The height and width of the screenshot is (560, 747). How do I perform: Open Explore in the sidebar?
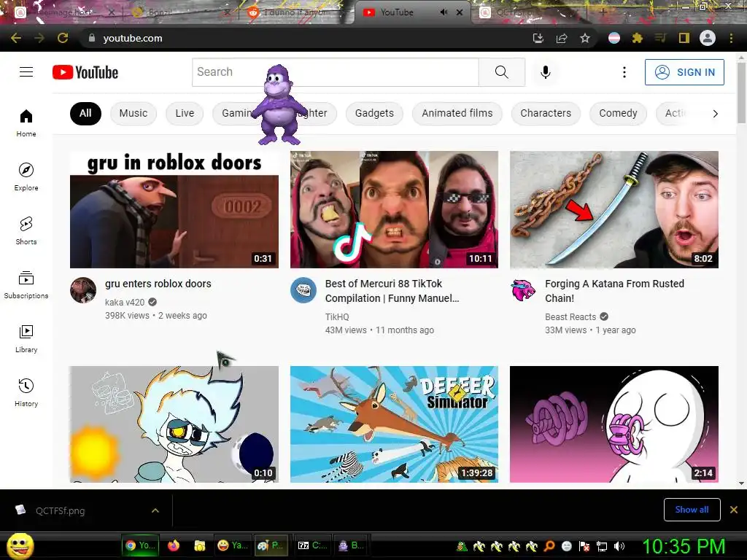(x=26, y=176)
